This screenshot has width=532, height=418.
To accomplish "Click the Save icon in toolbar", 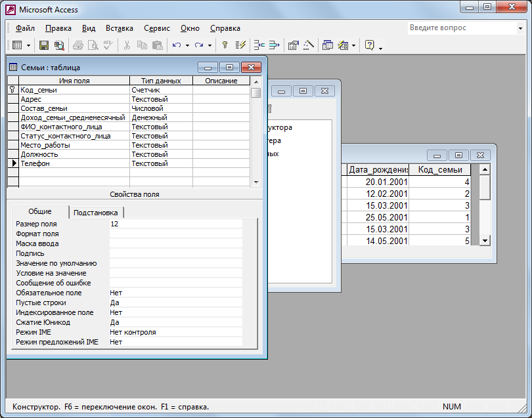I will 44,45.
